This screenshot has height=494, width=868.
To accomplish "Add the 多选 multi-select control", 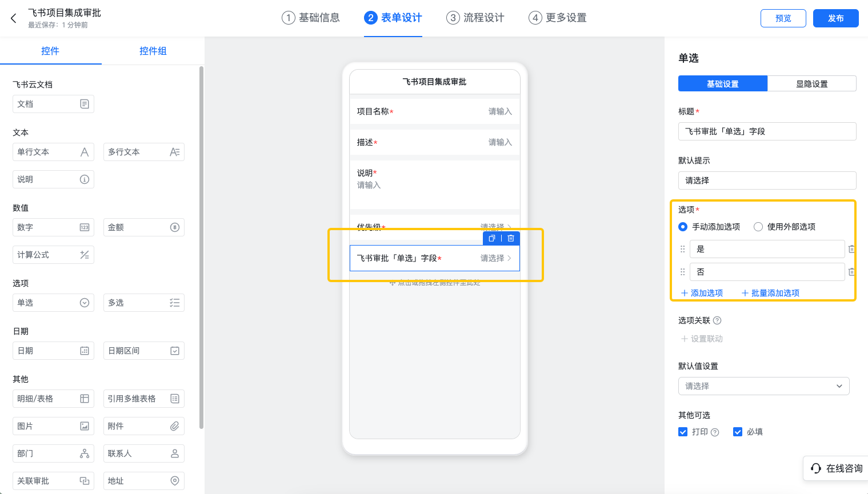I will point(144,303).
